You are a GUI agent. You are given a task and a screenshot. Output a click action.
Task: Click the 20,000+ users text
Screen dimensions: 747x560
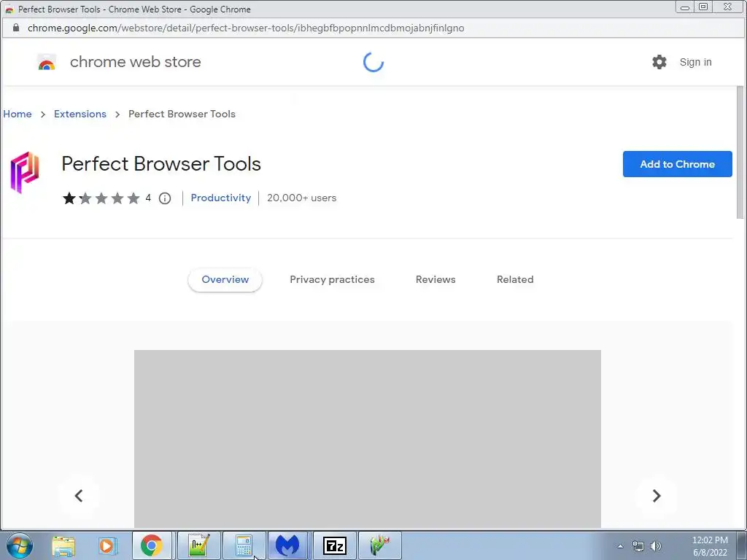coord(301,198)
